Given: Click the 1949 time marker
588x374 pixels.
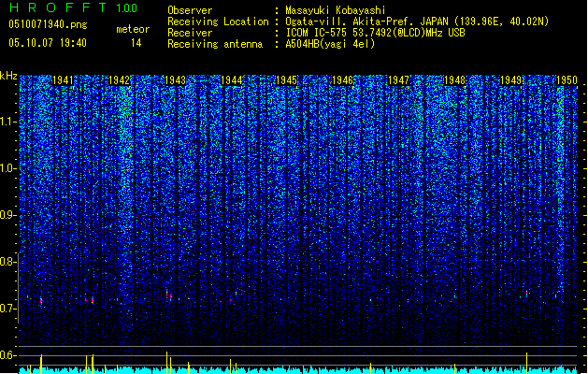Looking at the screenshot, I should pos(511,80).
